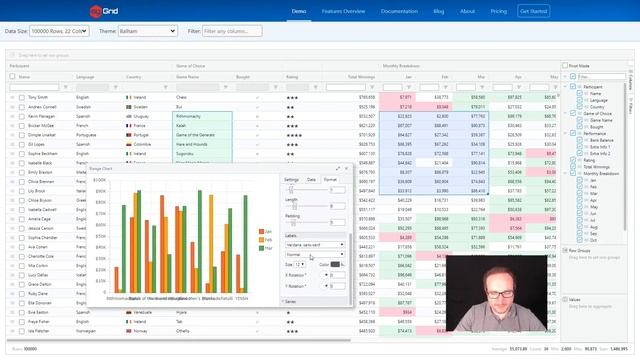Viewport: 640px width, 360px height.
Task: Open the Blog link
Action: [439, 11]
